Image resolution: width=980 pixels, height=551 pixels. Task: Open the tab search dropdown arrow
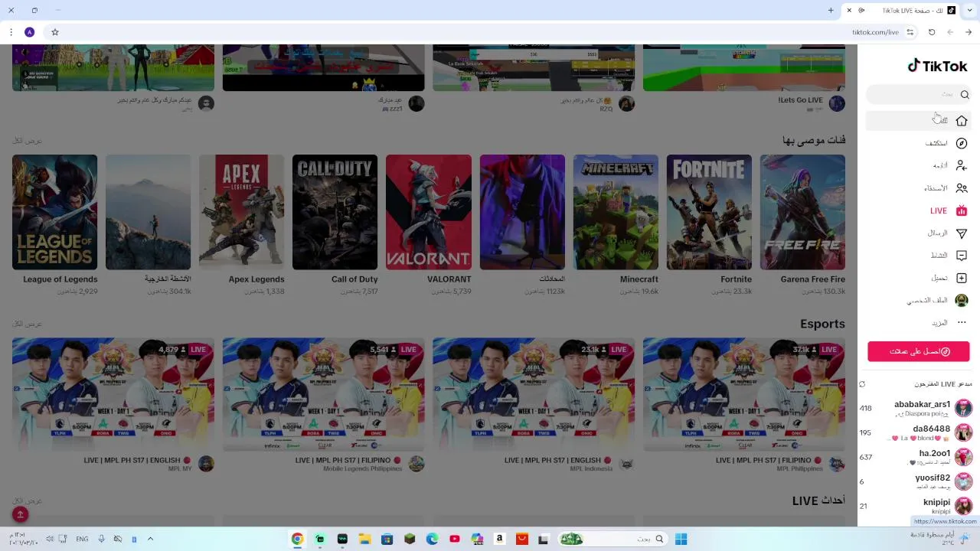pyautogui.click(x=969, y=10)
